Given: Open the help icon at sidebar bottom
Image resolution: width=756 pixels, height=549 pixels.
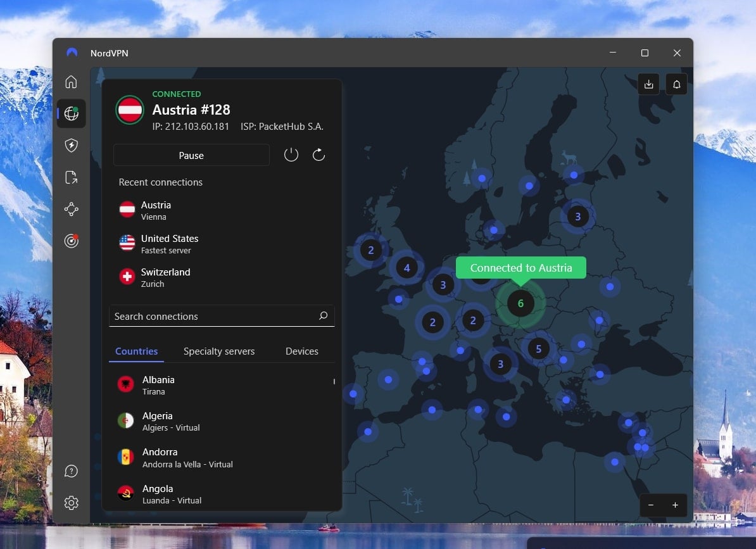Looking at the screenshot, I should (x=71, y=470).
